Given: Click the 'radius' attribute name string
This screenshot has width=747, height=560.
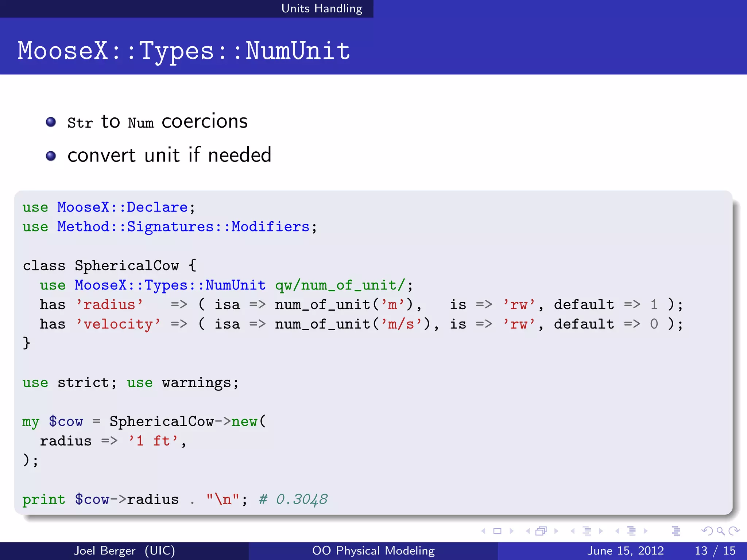Looking at the screenshot, I should pyautogui.click(x=109, y=305).
